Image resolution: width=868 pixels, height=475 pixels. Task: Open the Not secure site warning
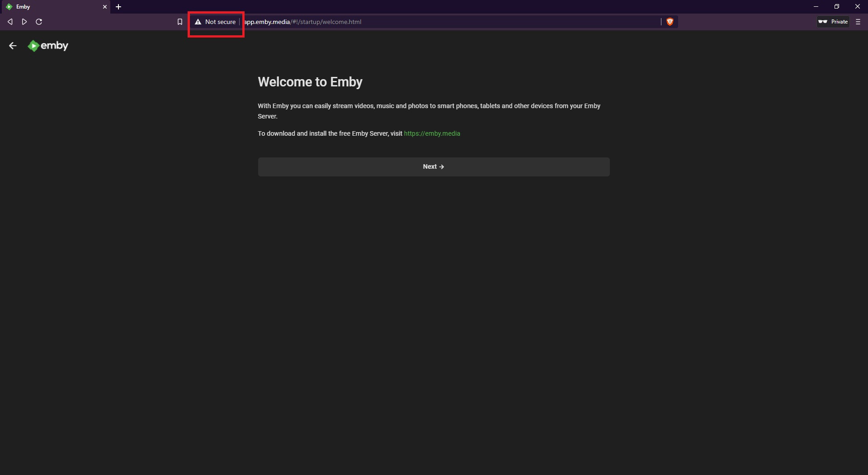coord(216,22)
